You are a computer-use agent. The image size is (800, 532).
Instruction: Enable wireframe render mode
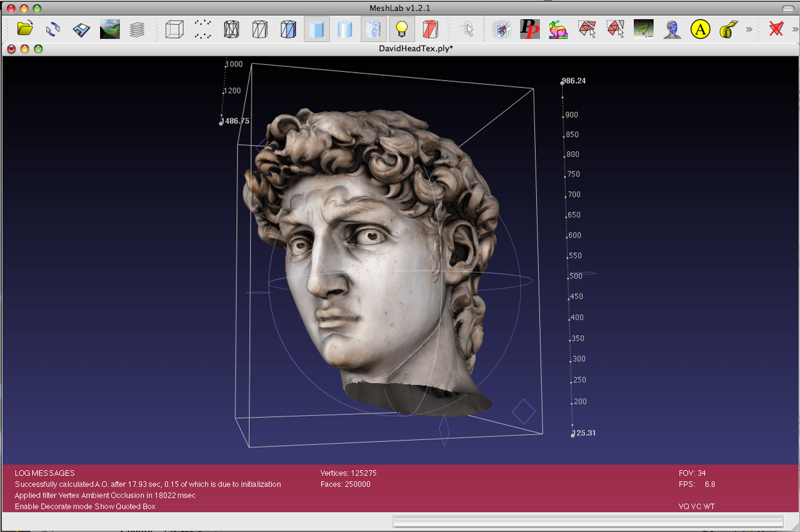(x=231, y=29)
